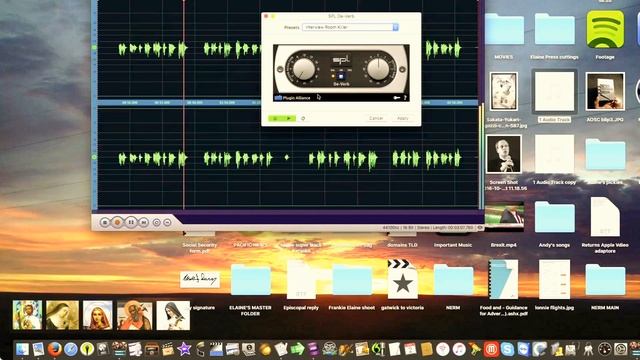Select the Sakata-Yukari jpg thumbnail
This screenshot has height=360, width=640.
click(504, 92)
